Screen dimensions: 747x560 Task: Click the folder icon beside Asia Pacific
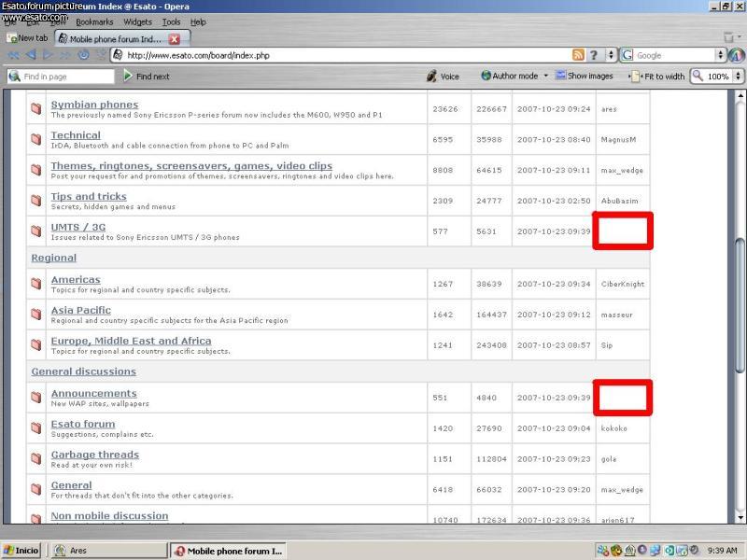36,314
